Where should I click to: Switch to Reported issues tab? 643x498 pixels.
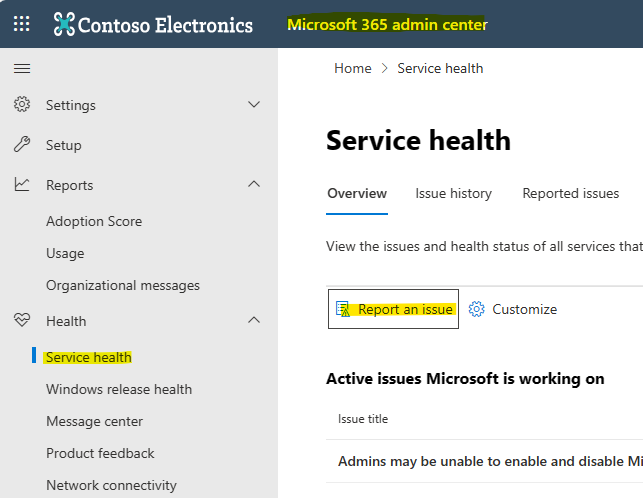tap(571, 193)
